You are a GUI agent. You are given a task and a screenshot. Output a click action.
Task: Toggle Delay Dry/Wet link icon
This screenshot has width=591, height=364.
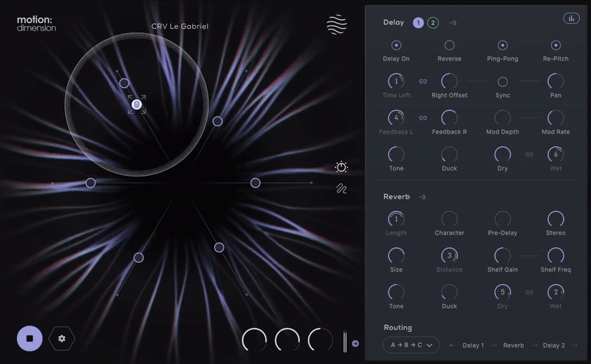click(529, 154)
